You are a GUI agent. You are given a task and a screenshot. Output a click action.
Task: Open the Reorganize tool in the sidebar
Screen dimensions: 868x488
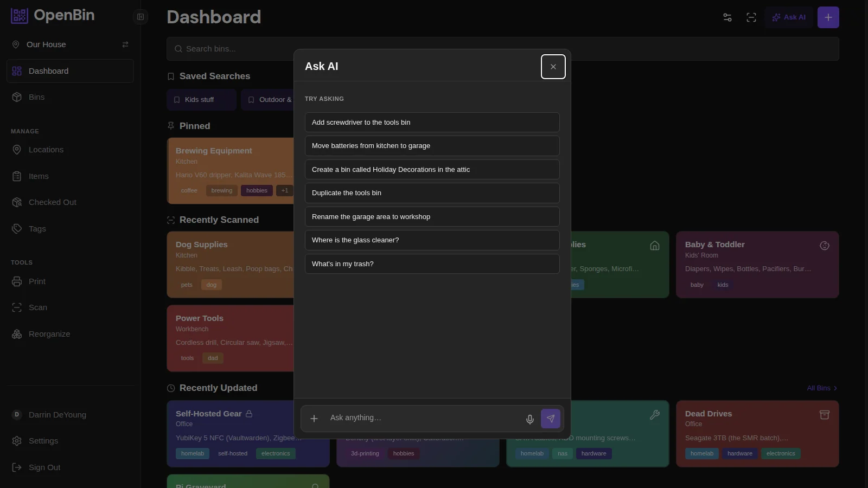pos(49,333)
